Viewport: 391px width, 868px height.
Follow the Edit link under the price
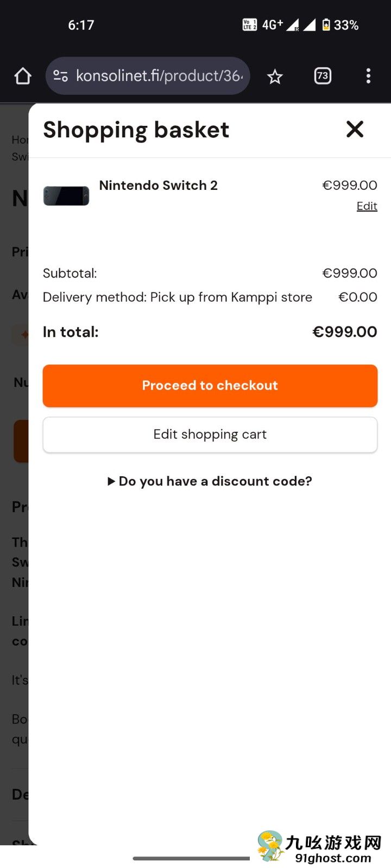367,206
